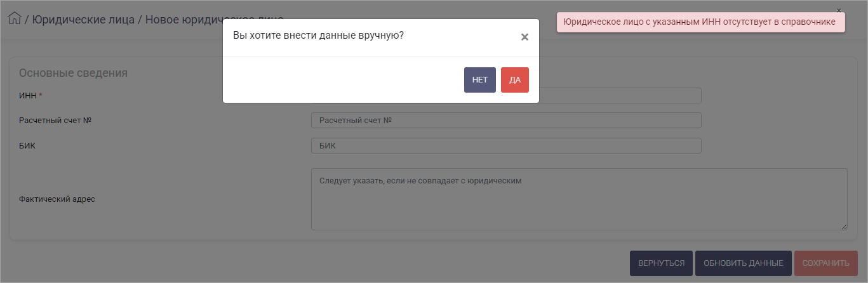Close the manual data entry dialog
This screenshot has width=868, height=283.
[x=524, y=37]
